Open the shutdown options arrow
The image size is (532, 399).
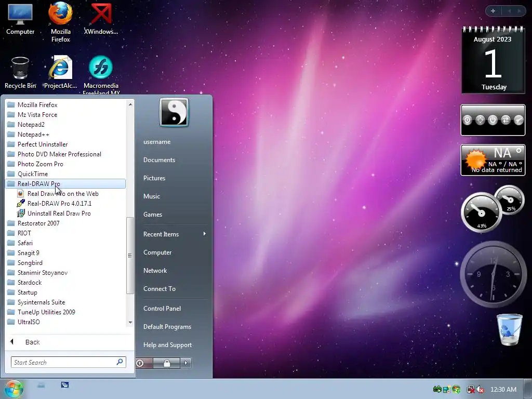pyautogui.click(x=185, y=363)
